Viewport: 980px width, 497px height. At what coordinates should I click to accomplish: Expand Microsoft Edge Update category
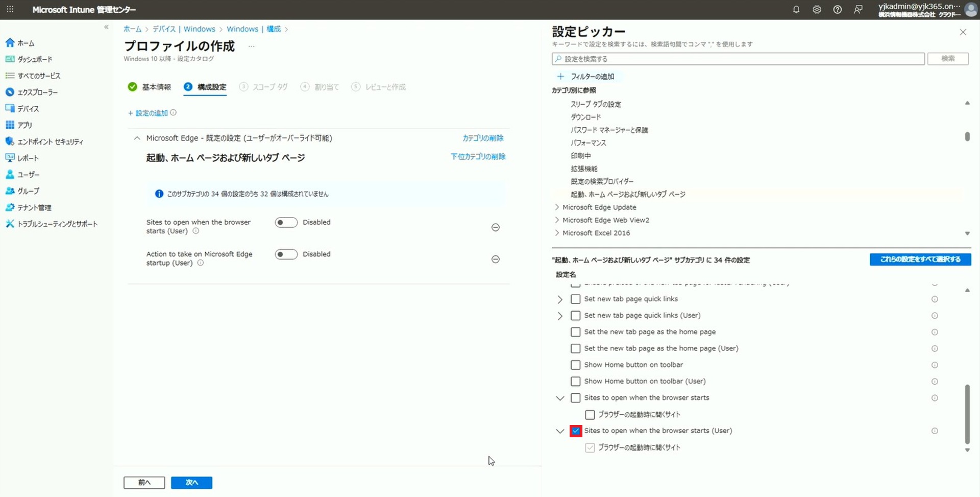point(557,207)
